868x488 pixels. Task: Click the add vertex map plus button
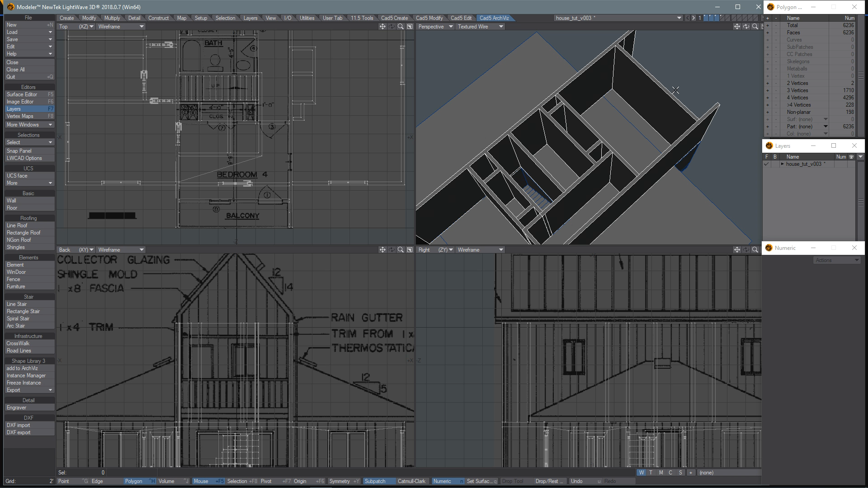pos(690,473)
